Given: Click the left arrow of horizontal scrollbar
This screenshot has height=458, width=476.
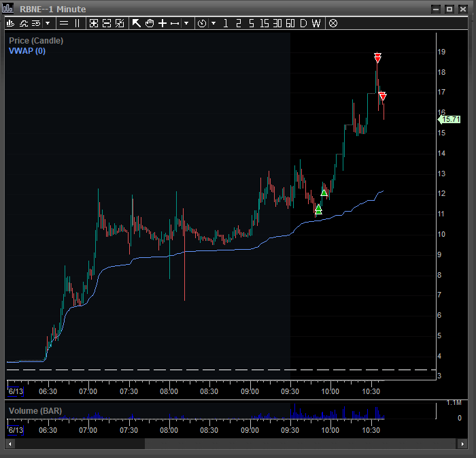Looking at the screenshot, I should click(x=10, y=444).
